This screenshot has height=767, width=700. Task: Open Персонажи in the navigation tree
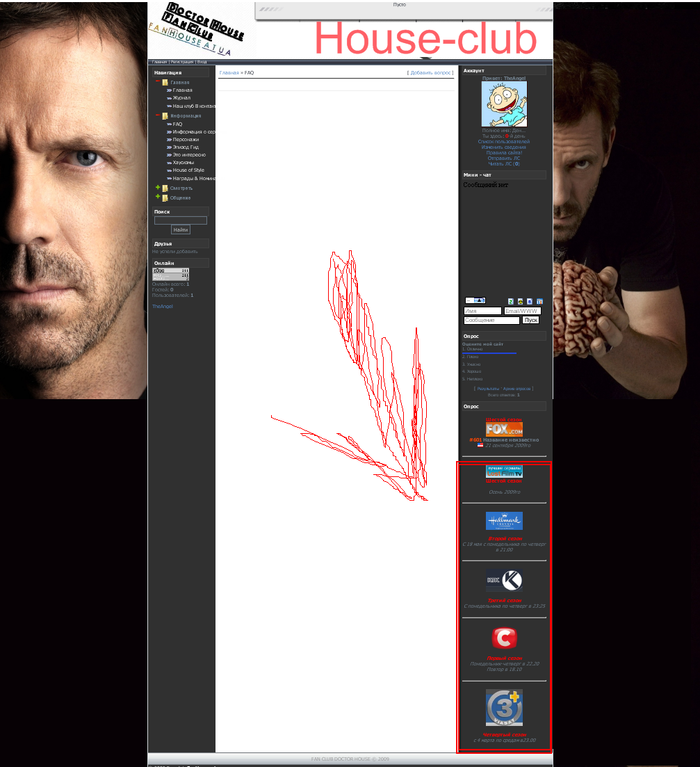pyautogui.click(x=186, y=140)
